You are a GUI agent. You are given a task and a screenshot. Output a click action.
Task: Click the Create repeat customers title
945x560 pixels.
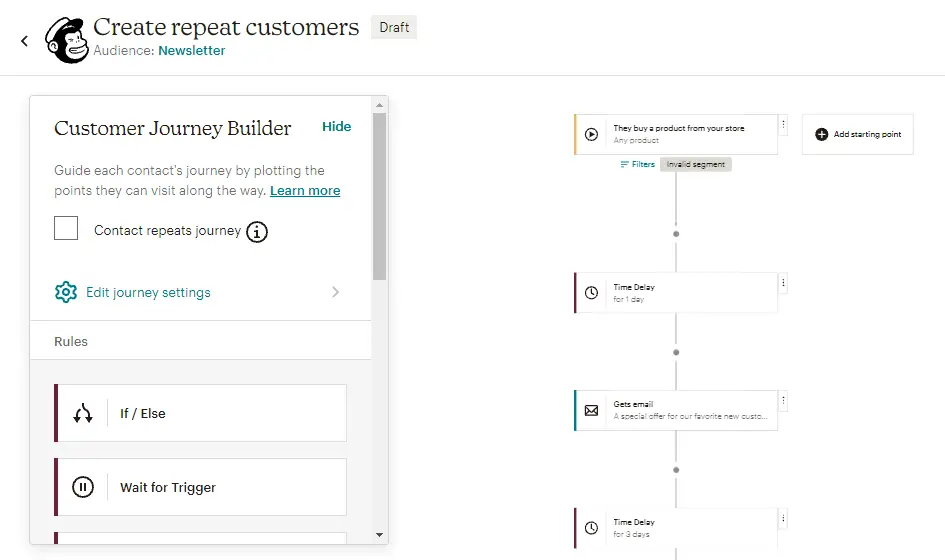pos(226,27)
